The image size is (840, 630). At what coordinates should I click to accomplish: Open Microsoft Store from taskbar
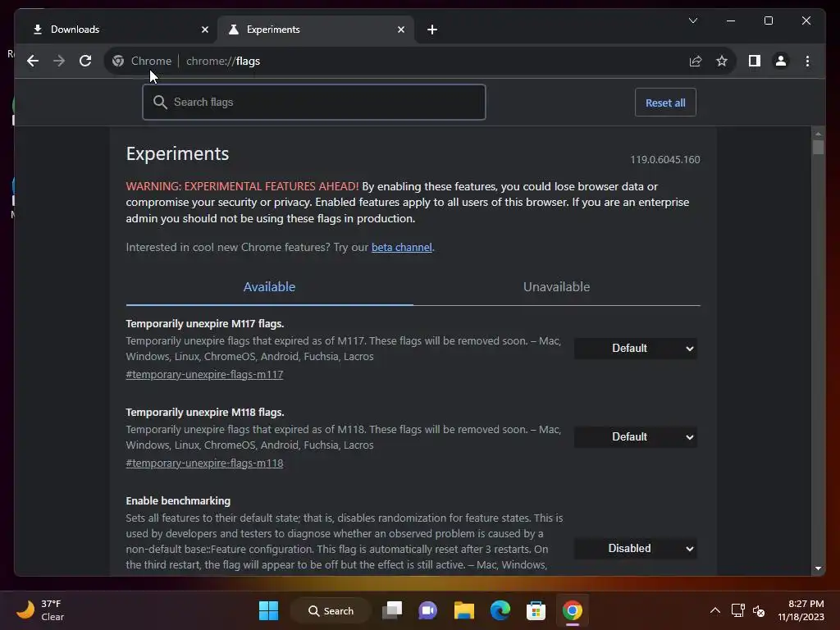pos(536,610)
